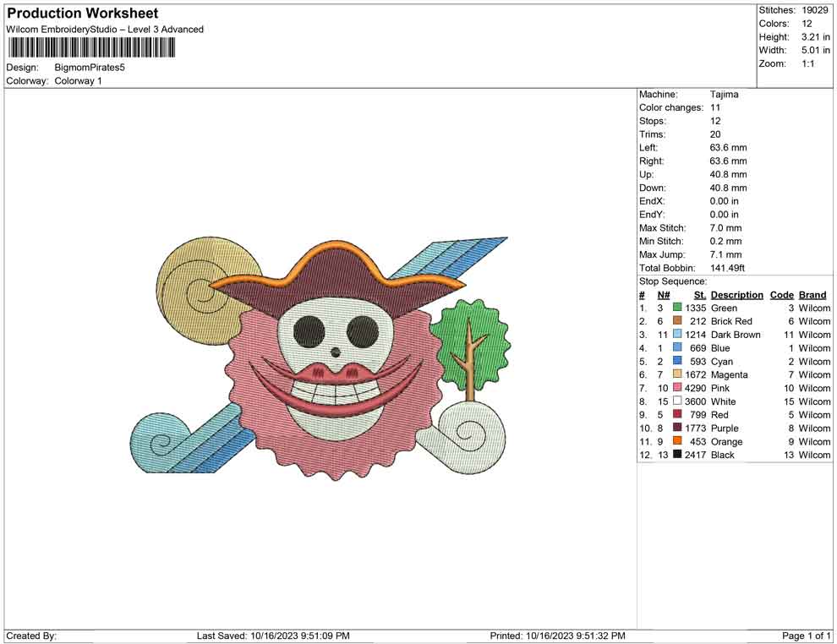Click the Code column header
Screen dimensions: 837x644
781,295
